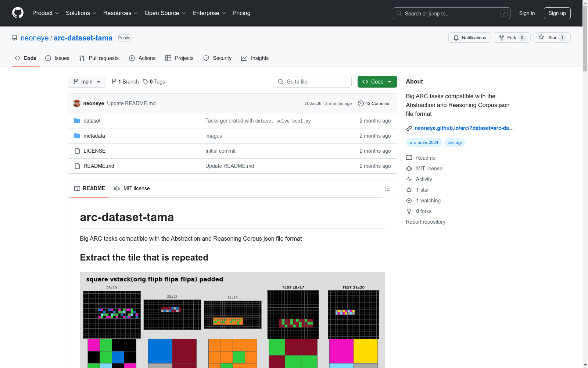This screenshot has height=368, width=588.
Task: Click the LICENSE file icon
Action: coord(77,151)
